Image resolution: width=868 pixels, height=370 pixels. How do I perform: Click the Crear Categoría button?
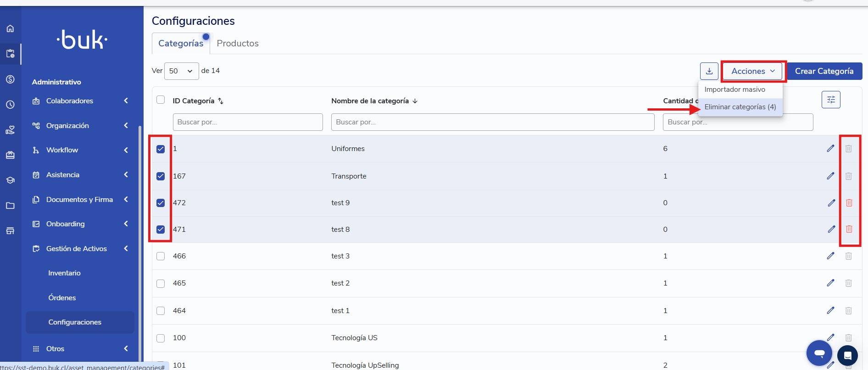click(824, 71)
